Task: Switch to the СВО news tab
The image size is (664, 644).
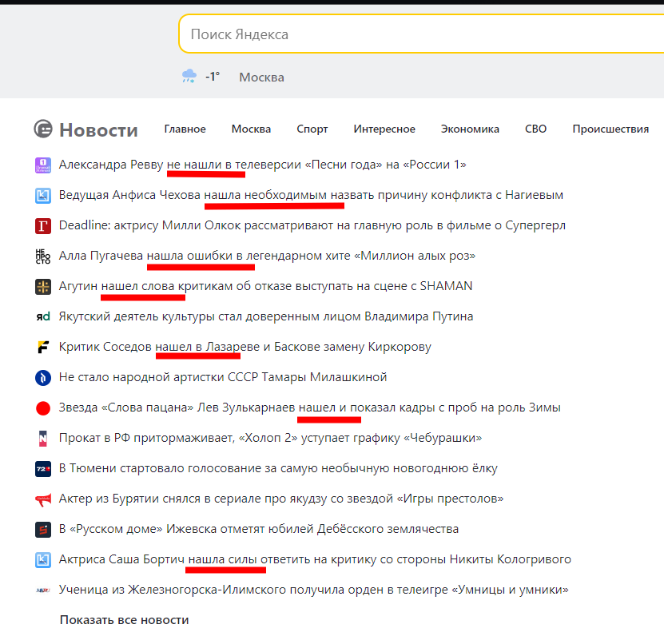Action: [535, 129]
